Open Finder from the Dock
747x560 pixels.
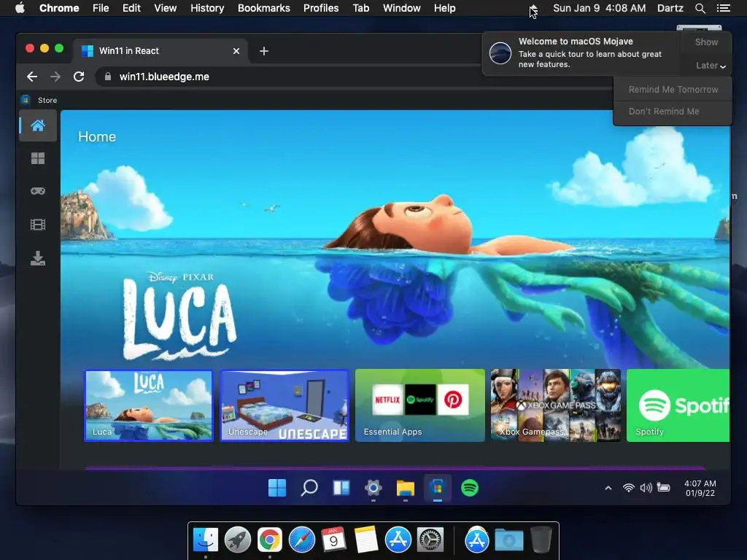pyautogui.click(x=206, y=540)
